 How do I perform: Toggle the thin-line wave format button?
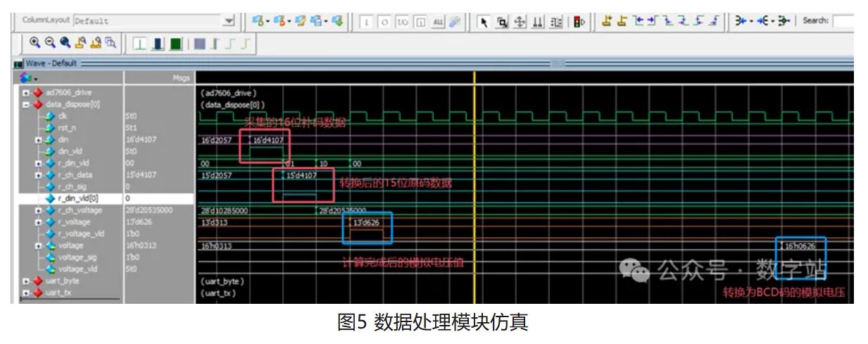[x=141, y=44]
